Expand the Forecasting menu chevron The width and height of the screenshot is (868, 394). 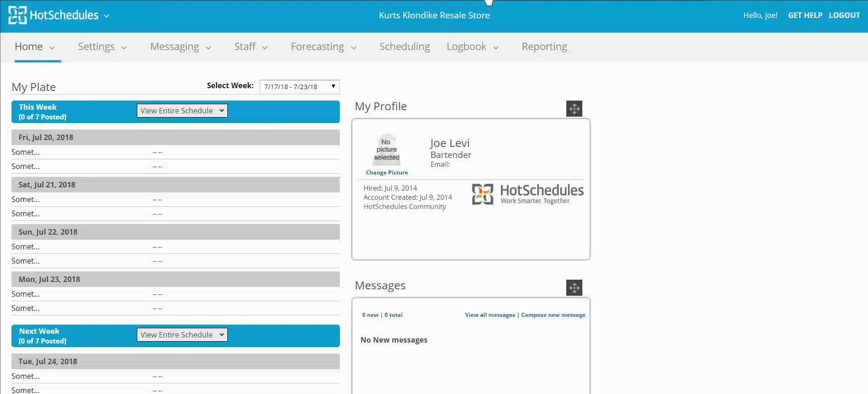pos(354,48)
